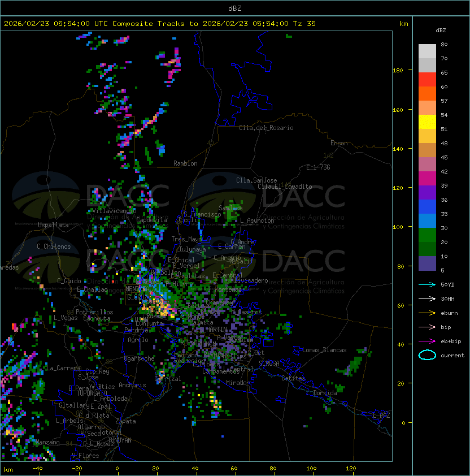470x476 pixels.
Task: Pick the light gray 70-80 dBZ legend color
Action: tap(427, 51)
